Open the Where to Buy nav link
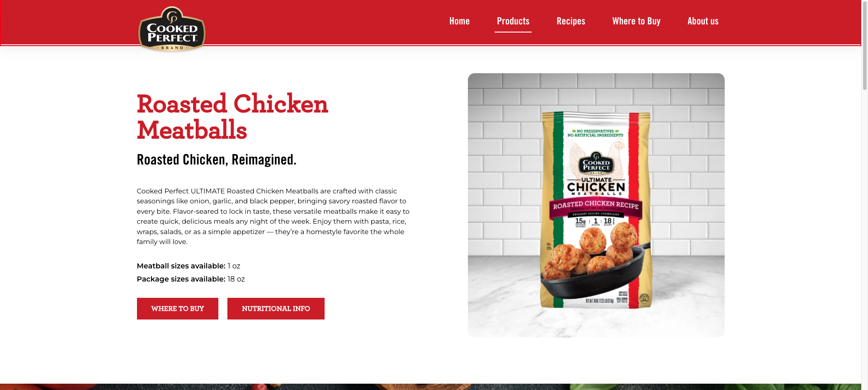 pyautogui.click(x=636, y=21)
